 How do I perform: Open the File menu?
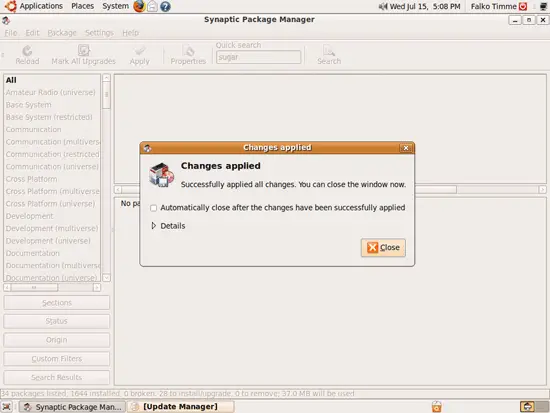11,33
